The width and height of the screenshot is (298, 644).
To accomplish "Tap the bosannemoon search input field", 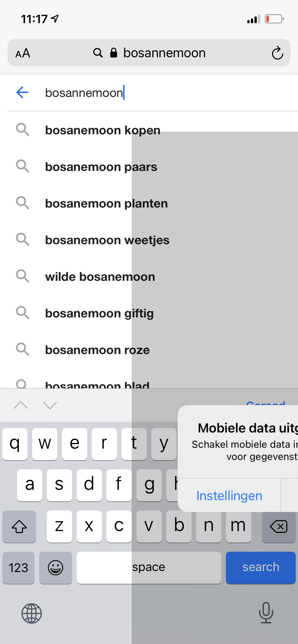I will coord(153,93).
